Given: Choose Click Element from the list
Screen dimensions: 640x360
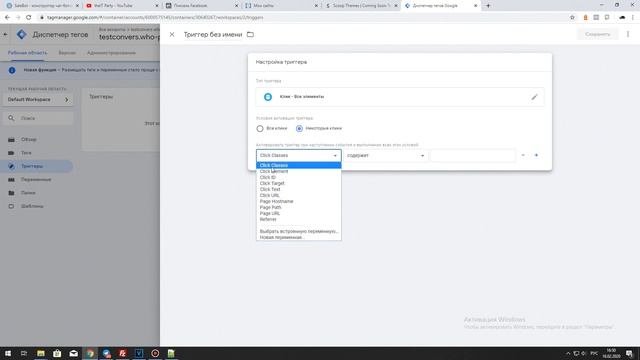Looking at the screenshot, I should pos(298,171).
